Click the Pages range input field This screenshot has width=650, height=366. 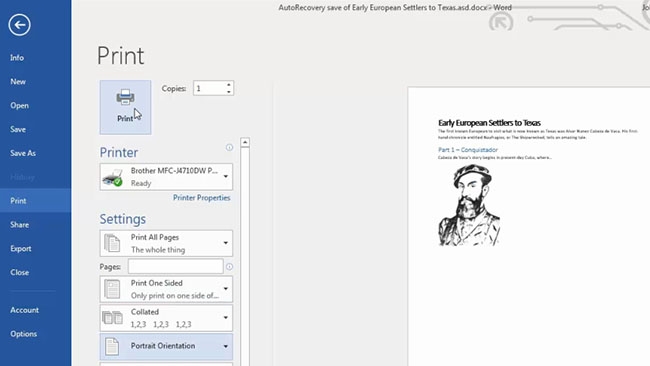[x=175, y=267]
